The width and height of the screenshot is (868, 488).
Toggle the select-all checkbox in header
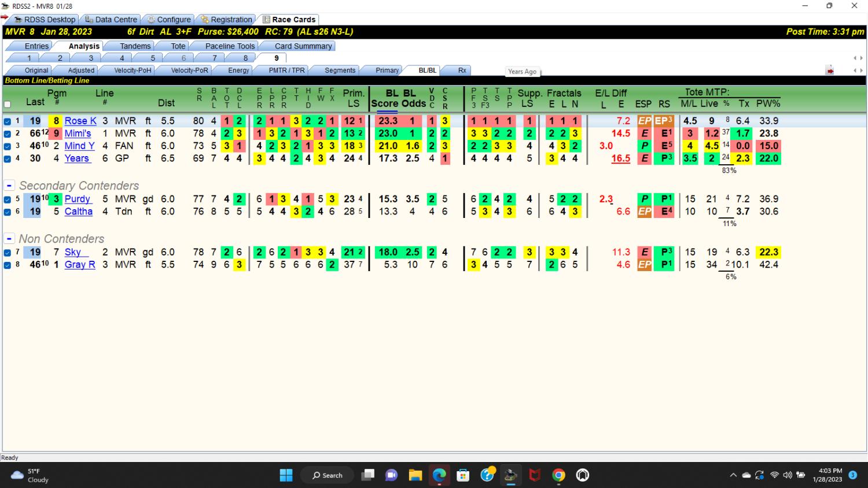click(8, 105)
